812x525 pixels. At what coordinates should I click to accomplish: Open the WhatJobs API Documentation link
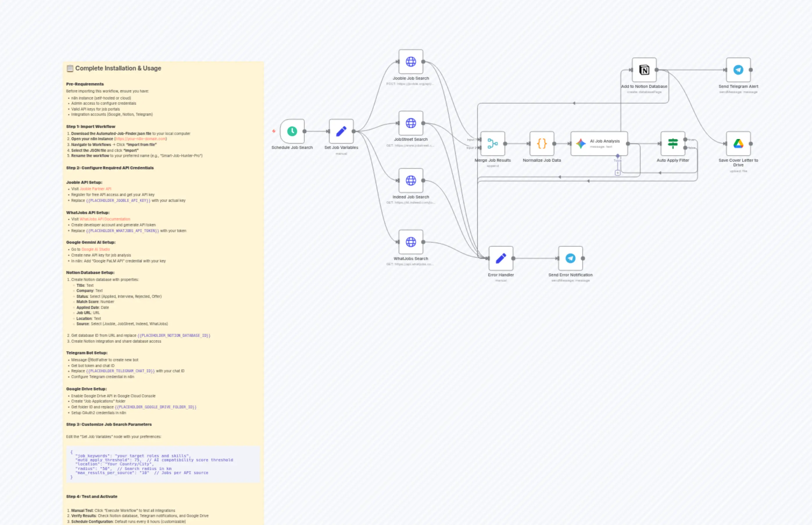click(x=105, y=219)
